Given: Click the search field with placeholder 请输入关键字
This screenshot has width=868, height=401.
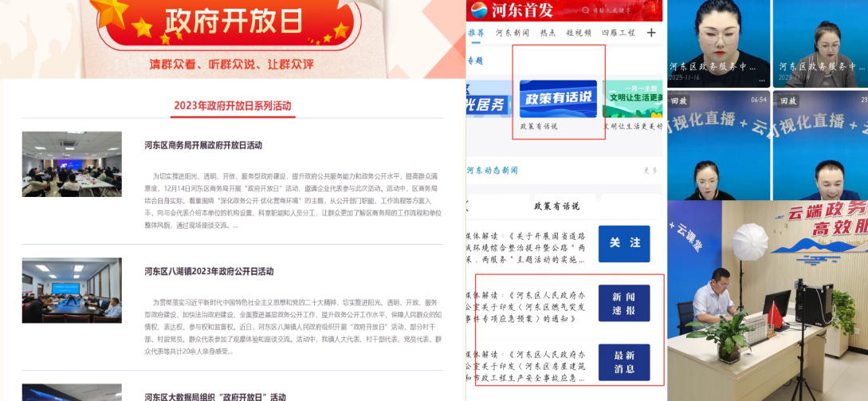Looking at the screenshot, I should click(x=611, y=10).
